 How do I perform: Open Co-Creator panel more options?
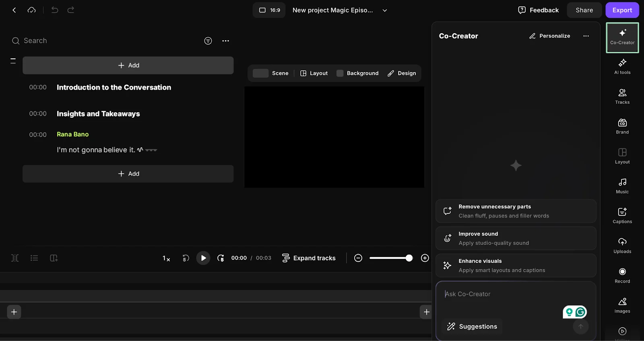586,36
